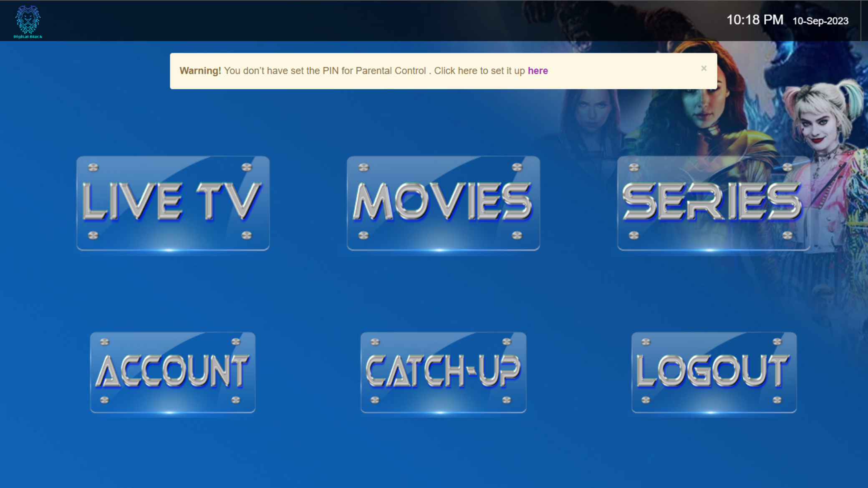Open the ACCOUNT tile
Viewport: 868px width, 488px height.
click(x=173, y=372)
